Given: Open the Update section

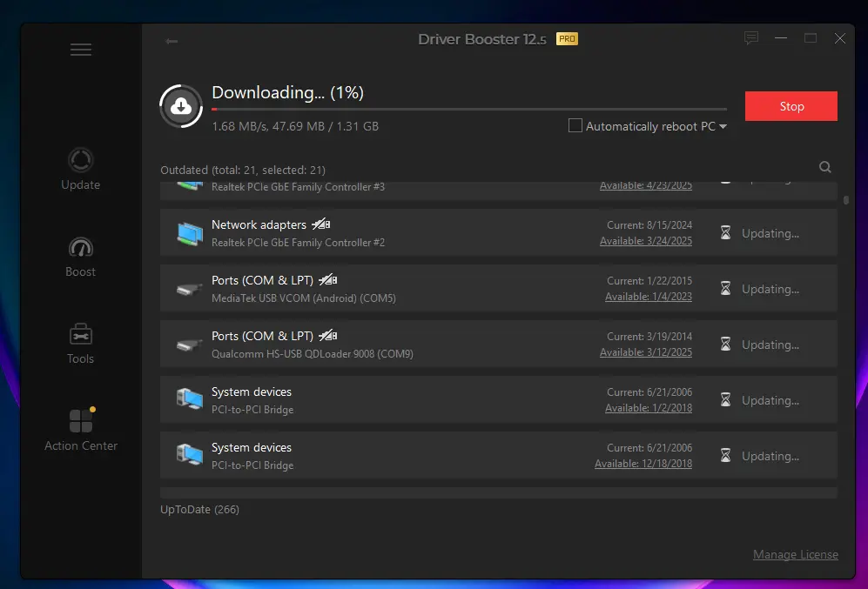Looking at the screenshot, I should [81, 170].
